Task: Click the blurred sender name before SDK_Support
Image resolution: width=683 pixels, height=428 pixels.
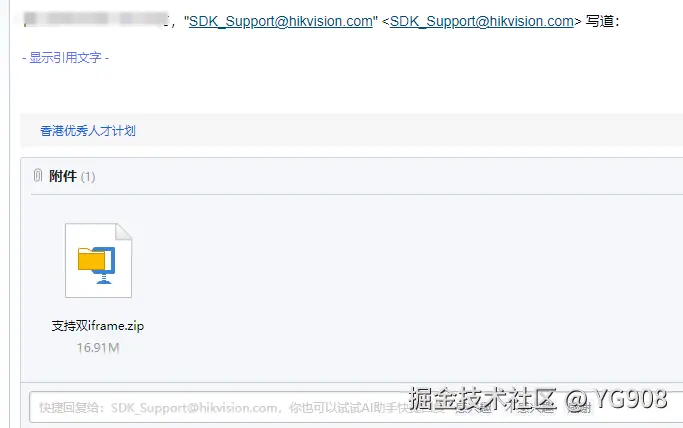Action: tap(96, 20)
